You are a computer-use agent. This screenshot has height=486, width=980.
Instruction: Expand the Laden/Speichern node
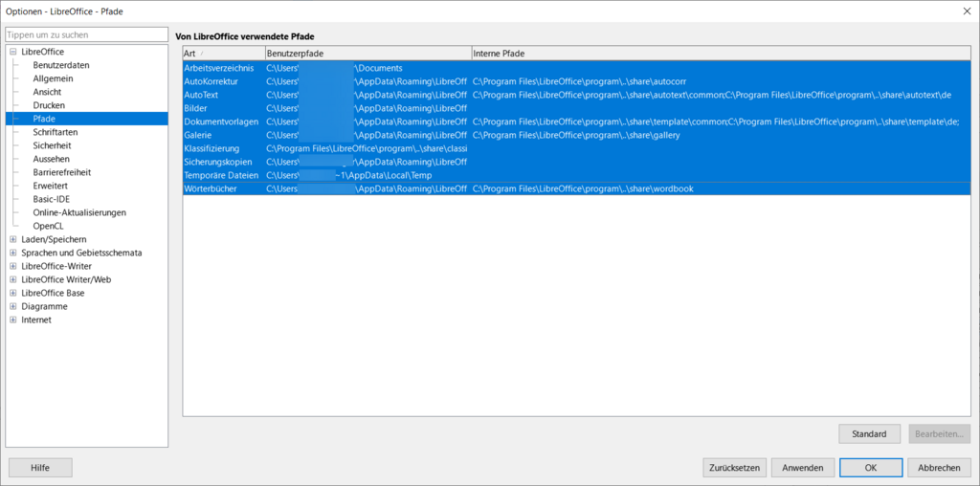click(x=13, y=239)
